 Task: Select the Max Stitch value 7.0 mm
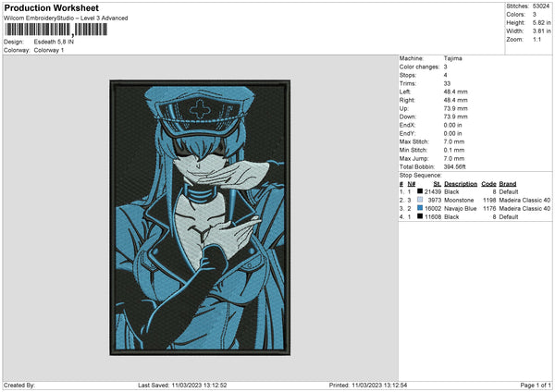[x=454, y=141]
